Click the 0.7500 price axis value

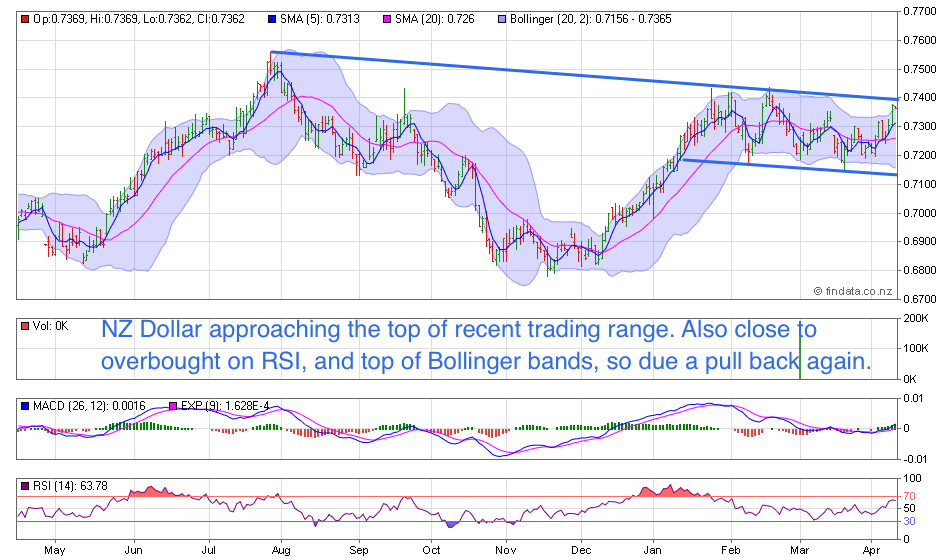click(x=920, y=69)
